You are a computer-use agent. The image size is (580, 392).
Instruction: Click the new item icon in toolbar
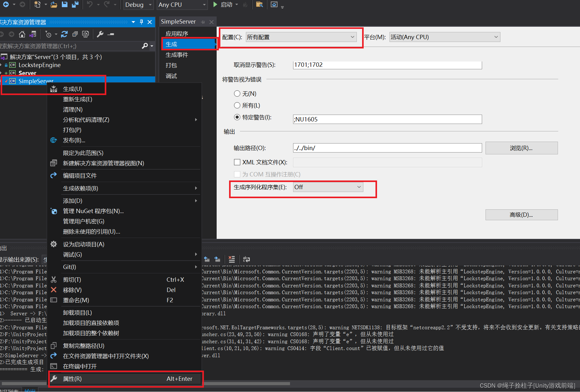click(37, 4)
